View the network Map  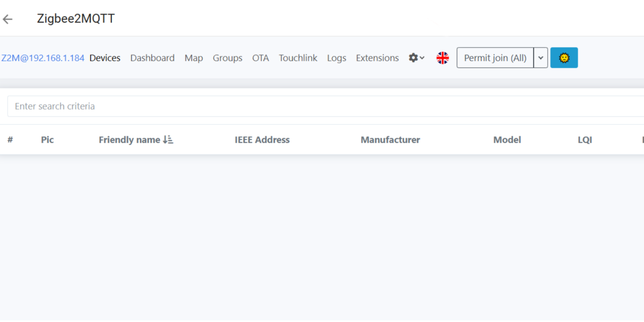pyautogui.click(x=193, y=58)
